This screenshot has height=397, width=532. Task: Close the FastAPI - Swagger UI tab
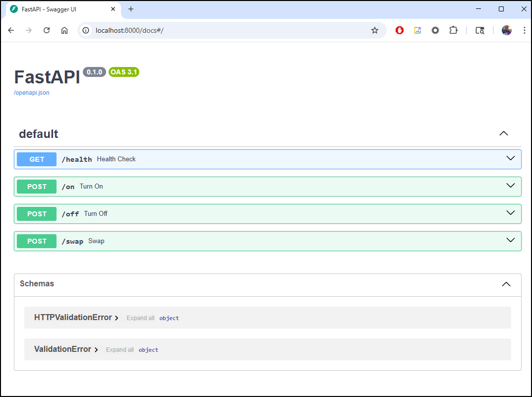pos(114,9)
